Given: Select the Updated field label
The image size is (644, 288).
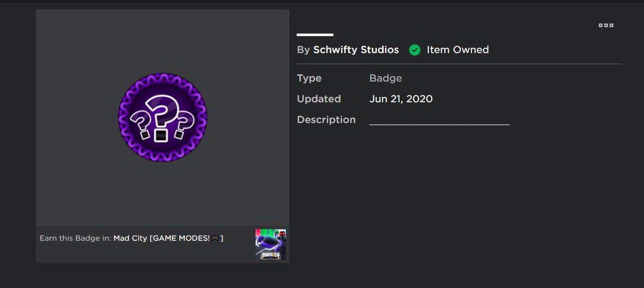Looking at the screenshot, I should (319, 99).
